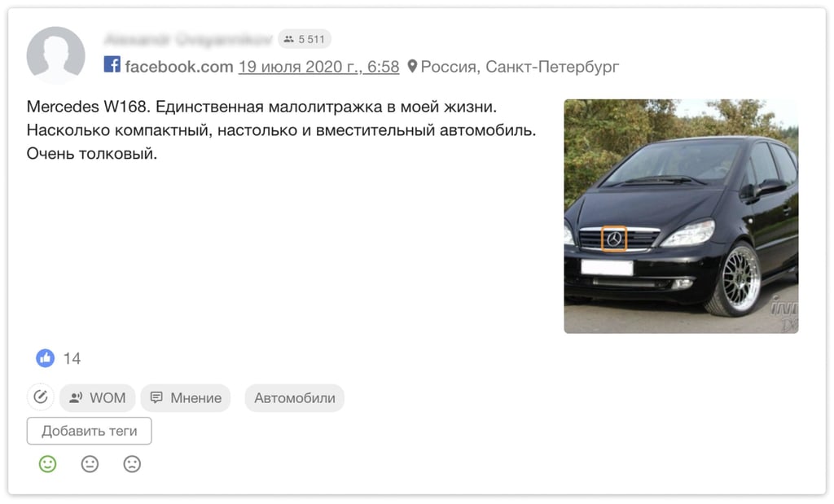The width and height of the screenshot is (834, 504).
Task: Click the gray user avatar picture
Action: tap(56, 55)
